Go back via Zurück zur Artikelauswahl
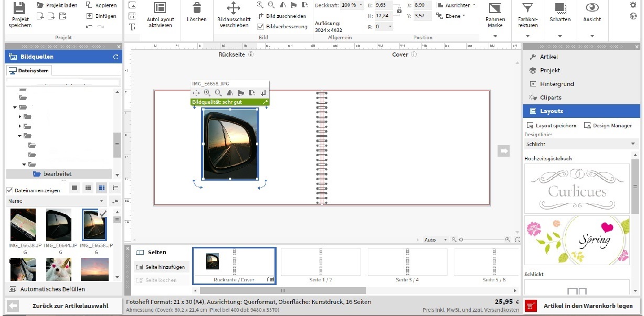Viewport: 644px width, 316px height. (x=64, y=306)
